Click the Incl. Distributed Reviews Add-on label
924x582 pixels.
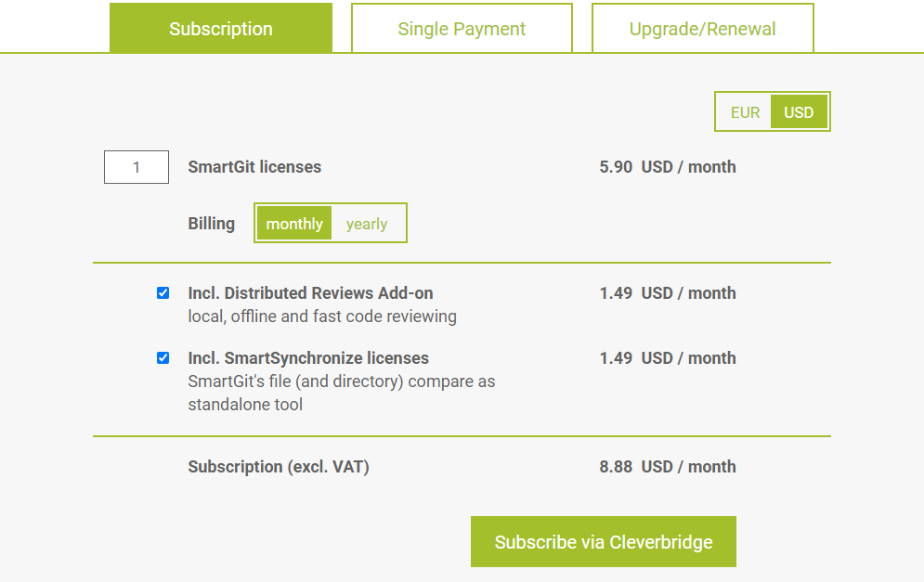pos(310,293)
